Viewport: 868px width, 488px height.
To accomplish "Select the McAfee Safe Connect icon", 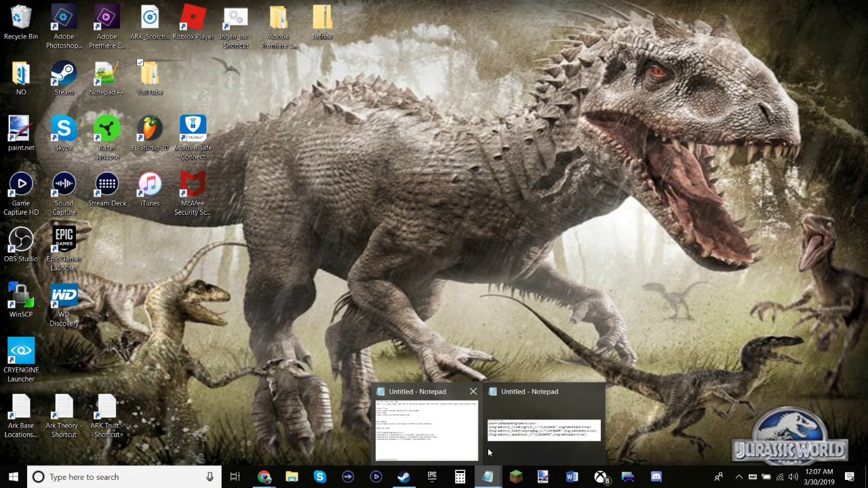I will coord(193,138).
